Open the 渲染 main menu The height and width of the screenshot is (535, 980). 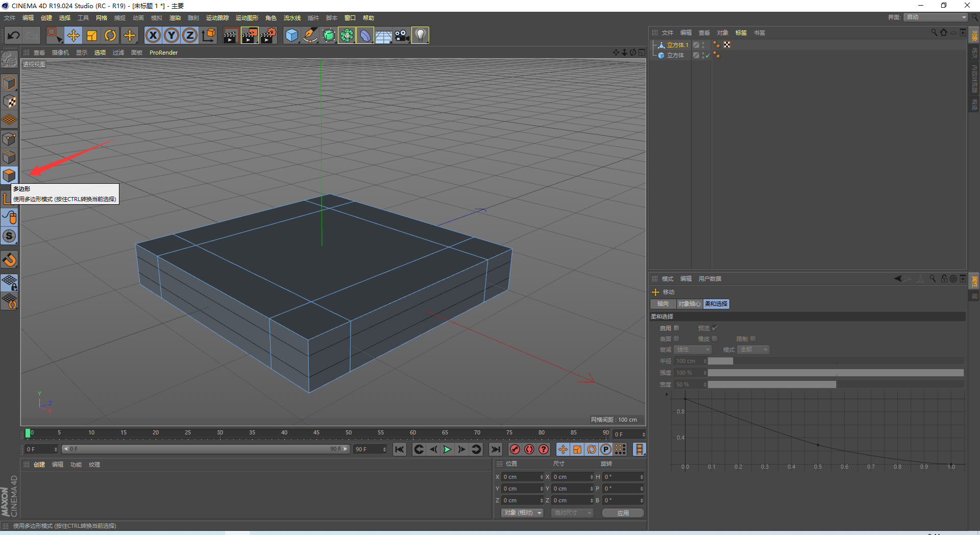coord(175,18)
